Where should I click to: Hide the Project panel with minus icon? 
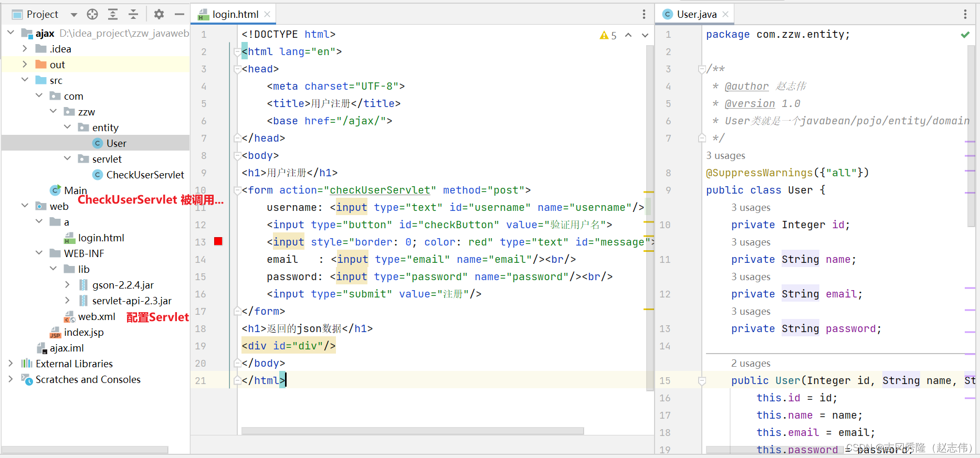click(x=179, y=14)
